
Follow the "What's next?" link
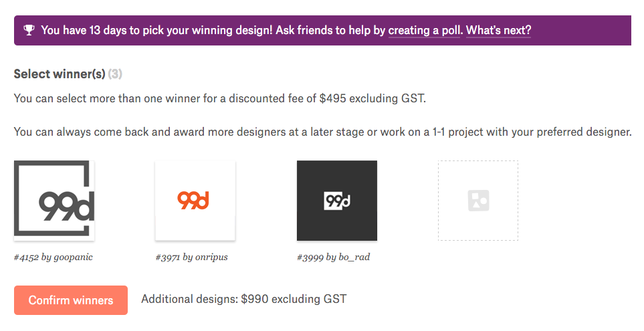tap(498, 30)
